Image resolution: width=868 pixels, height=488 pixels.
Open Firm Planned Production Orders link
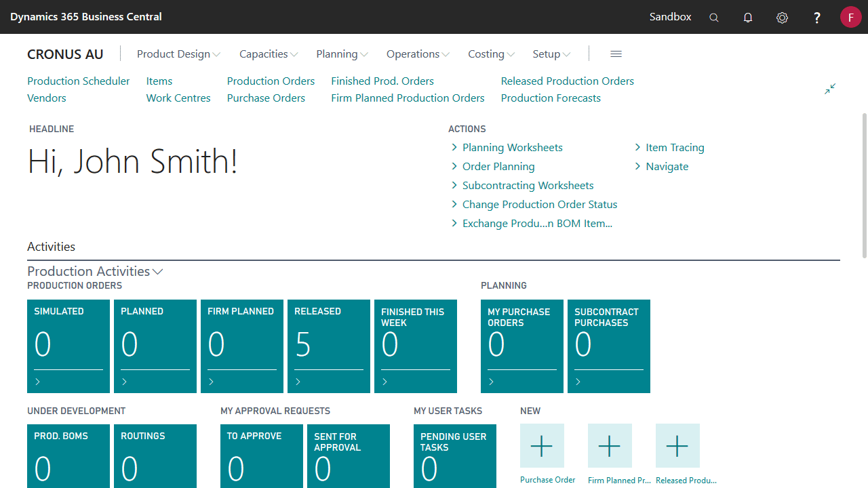408,98
